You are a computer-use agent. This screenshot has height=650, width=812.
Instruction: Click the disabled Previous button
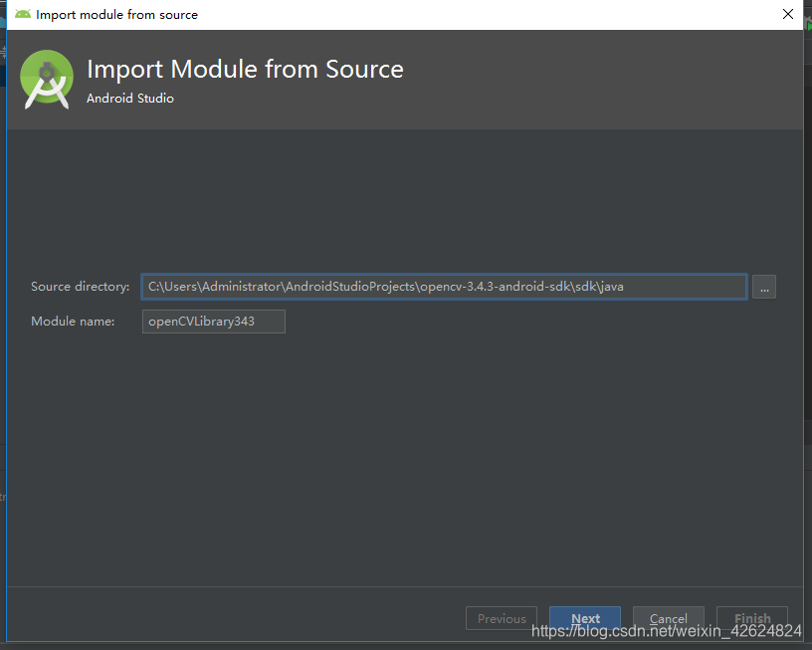pyautogui.click(x=502, y=618)
